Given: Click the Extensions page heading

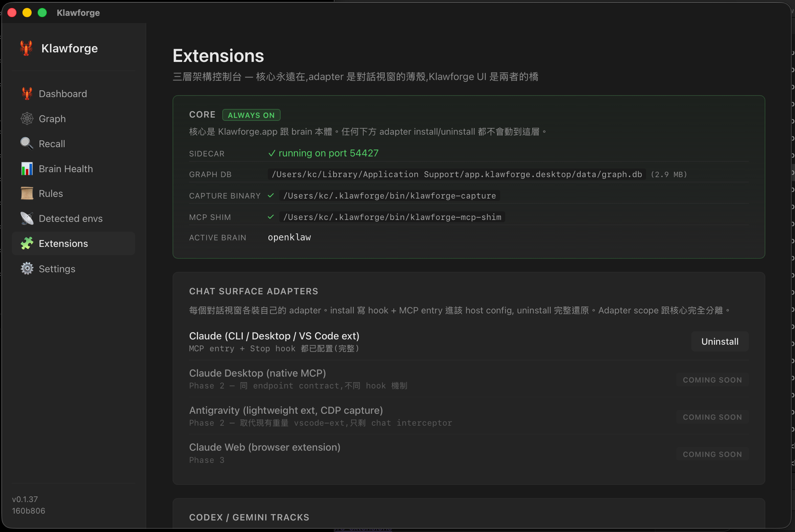Looking at the screenshot, I should point(218,56).
